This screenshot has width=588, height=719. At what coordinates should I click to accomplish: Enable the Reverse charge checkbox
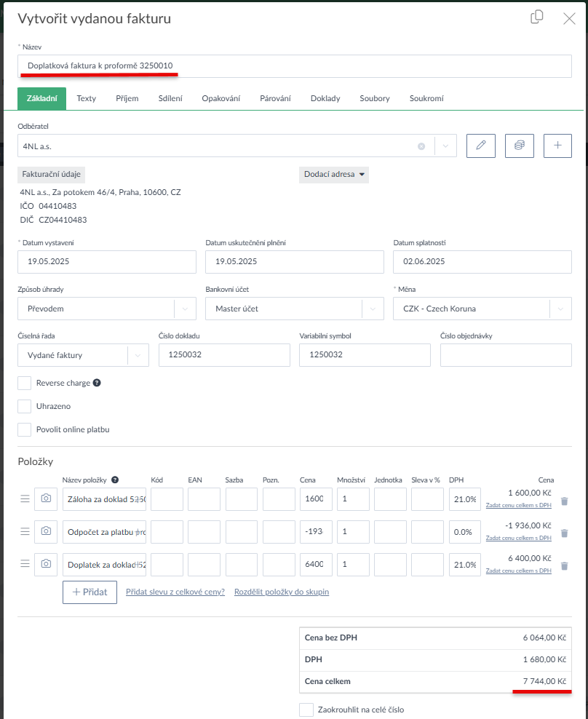tap(25, 383)
